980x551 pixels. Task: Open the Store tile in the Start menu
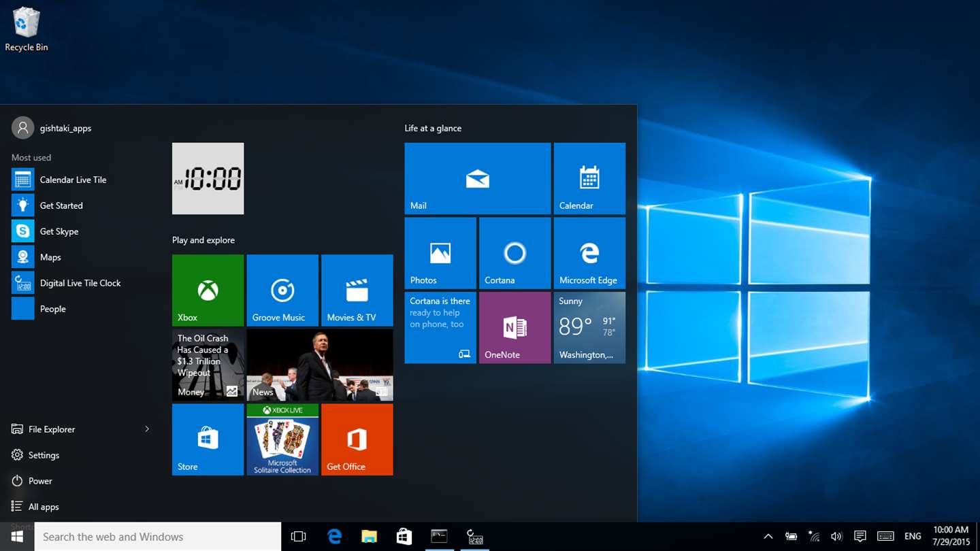[x=208, y=439]
